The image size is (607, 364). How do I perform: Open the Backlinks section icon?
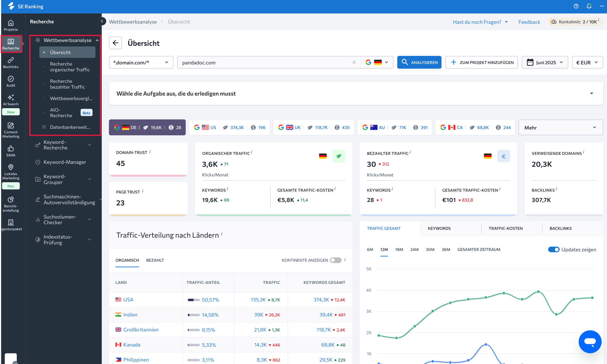[x=10, y=63]
